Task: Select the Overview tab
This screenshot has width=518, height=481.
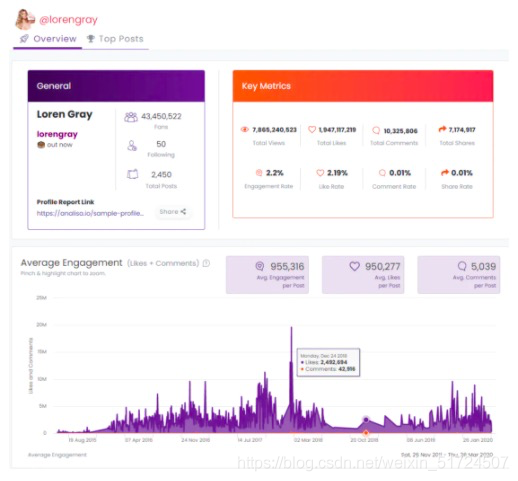Action: (x=48, y=39)
